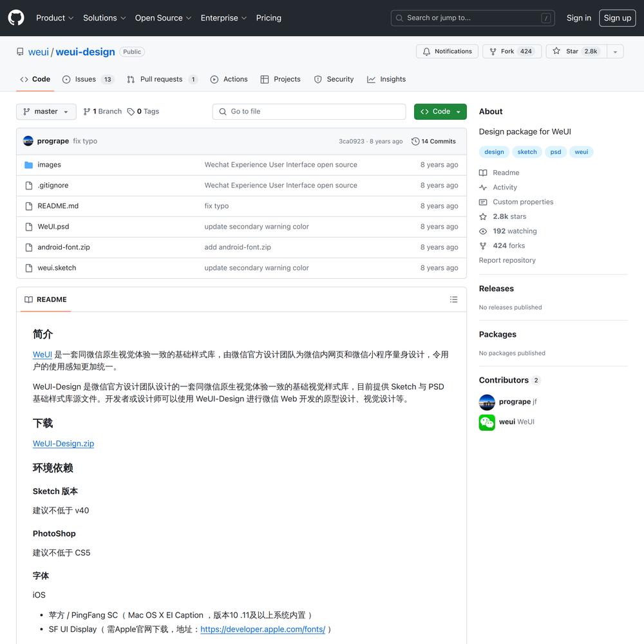The width and height of the screenshot is (644, 644).
Task: Click the commits history clock icon
Action: [415, 141]
